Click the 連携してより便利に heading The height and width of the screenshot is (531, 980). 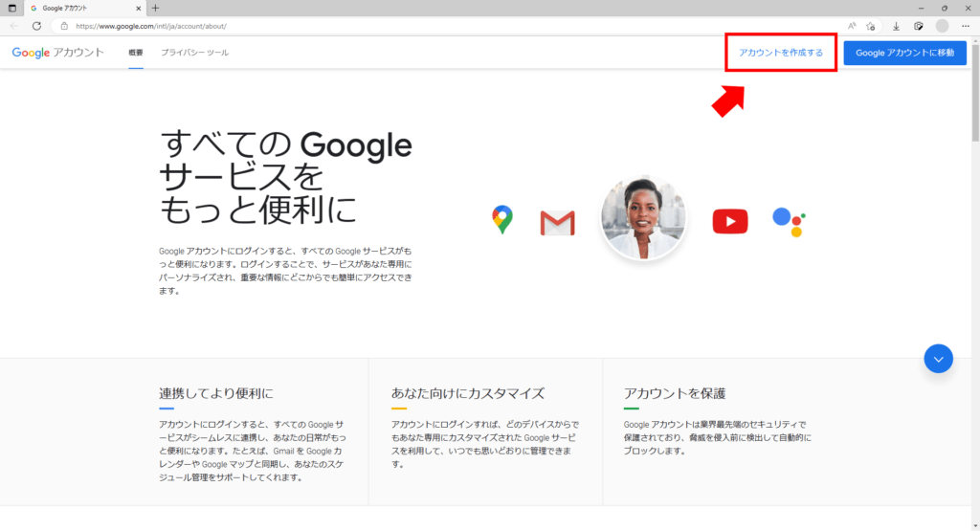[x=215, y=393]
